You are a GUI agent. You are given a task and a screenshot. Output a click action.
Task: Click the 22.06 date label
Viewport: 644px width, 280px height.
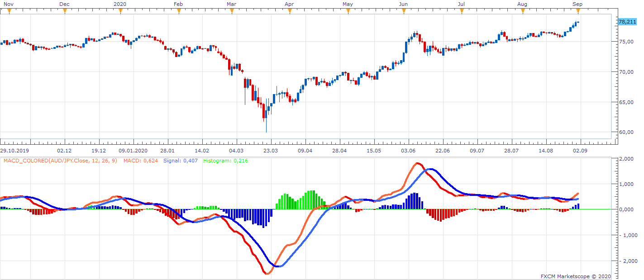click(443, 151)
